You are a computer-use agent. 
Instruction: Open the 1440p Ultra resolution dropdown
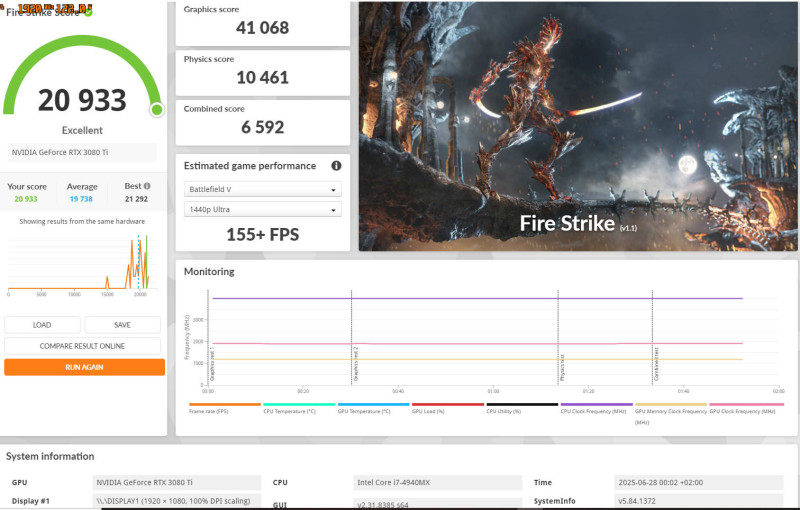pos(262,209)
